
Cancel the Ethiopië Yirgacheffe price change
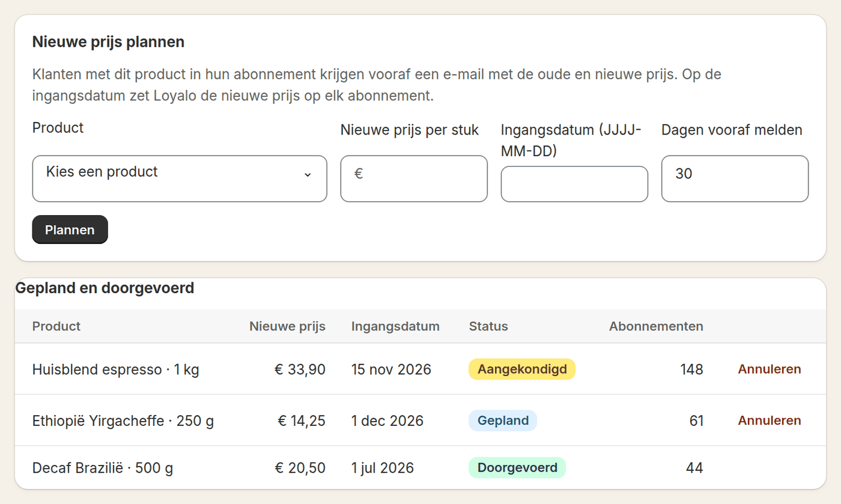tap(770, 421)
